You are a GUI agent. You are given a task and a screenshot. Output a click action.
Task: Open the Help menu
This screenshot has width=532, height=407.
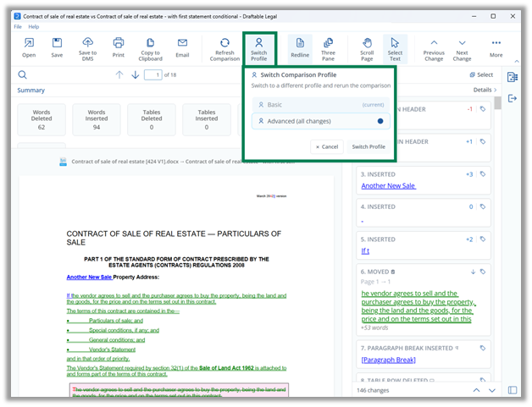click(x=34, y=27)
